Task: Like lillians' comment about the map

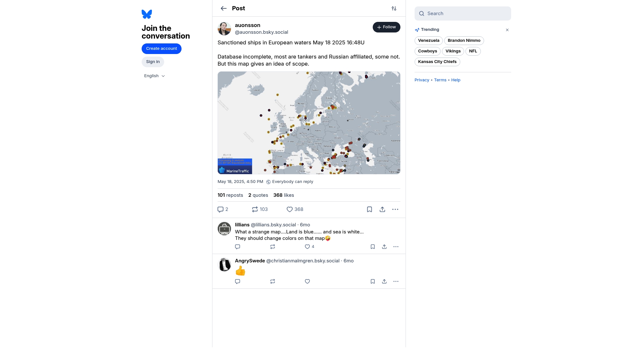Action: (x=307, y=247)
